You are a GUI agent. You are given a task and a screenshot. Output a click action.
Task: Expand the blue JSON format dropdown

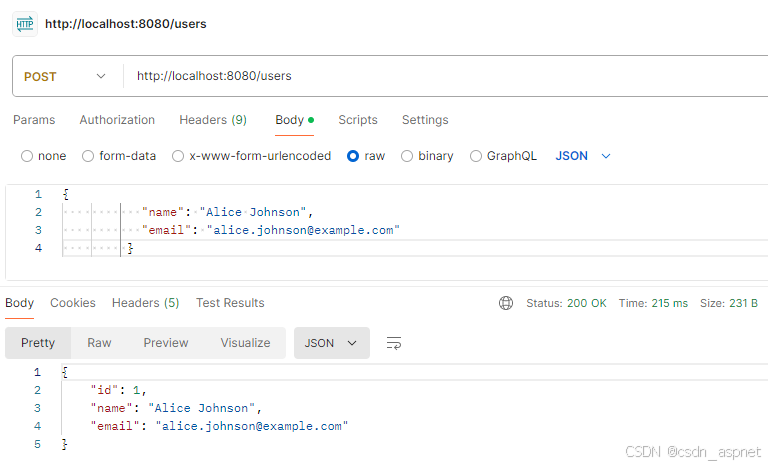pos(583,156)
